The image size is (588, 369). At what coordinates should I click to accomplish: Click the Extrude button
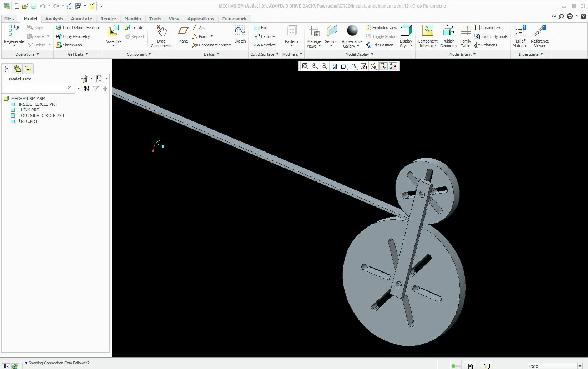(x=265, y=36)
